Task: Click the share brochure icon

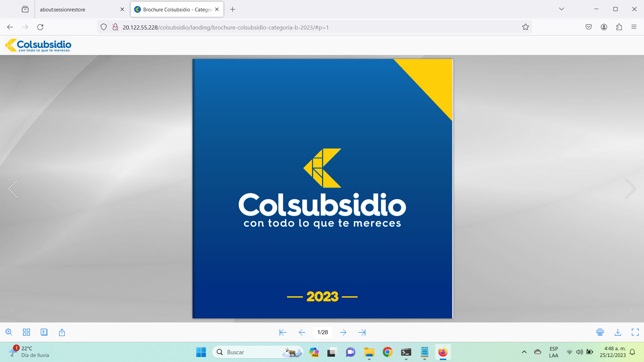Action: [x=62, y=332]
